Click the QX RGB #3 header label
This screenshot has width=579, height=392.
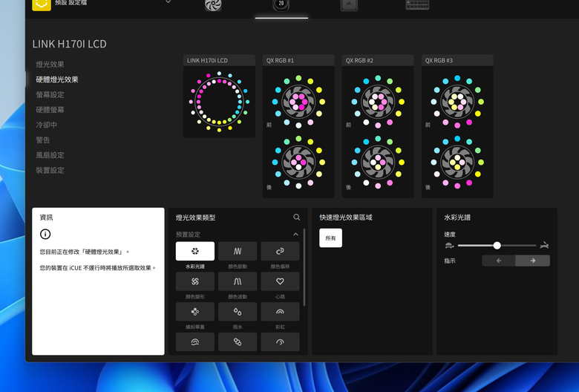tap(439, 60)
